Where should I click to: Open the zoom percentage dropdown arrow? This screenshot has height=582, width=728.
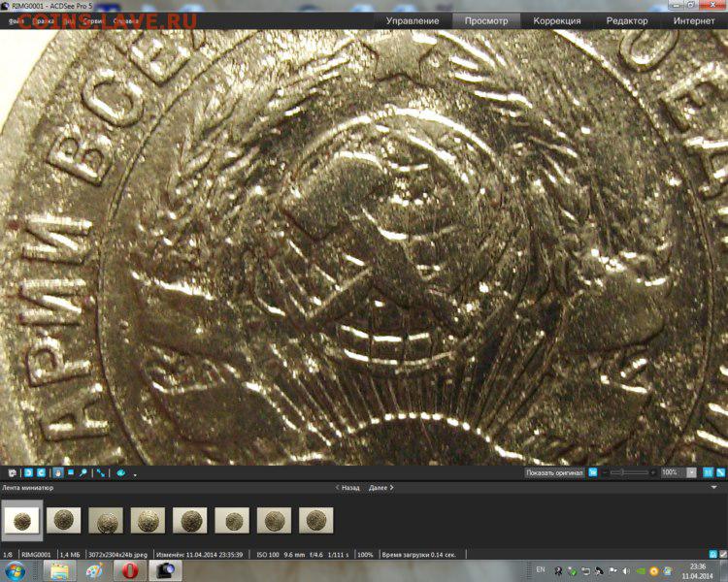(691, 472)
